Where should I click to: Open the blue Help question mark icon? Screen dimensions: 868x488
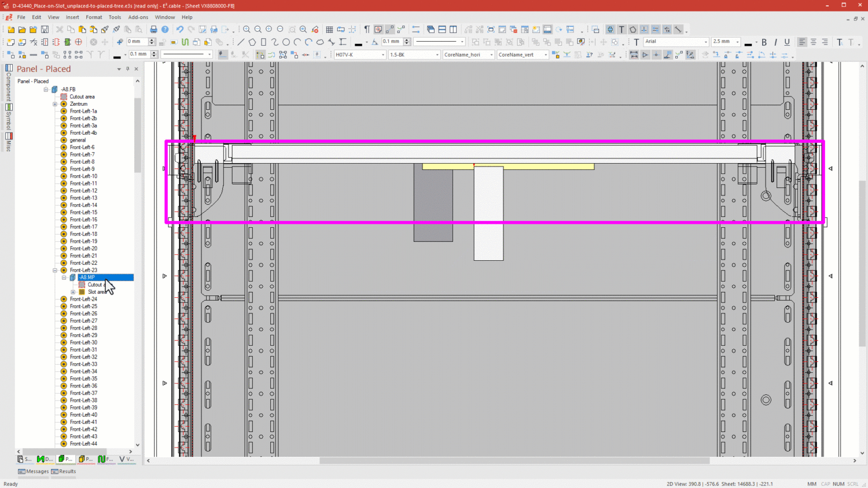coord(165,29)
